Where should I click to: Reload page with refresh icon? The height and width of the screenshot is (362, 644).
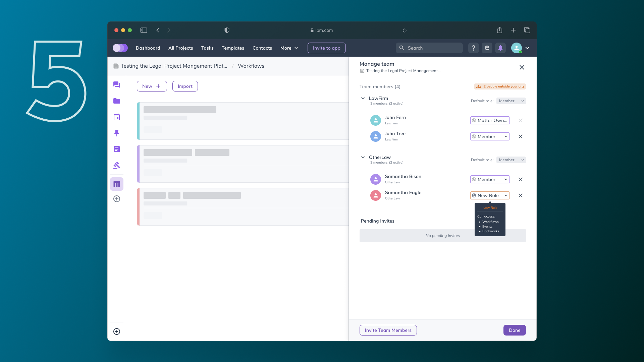(405, 30)
